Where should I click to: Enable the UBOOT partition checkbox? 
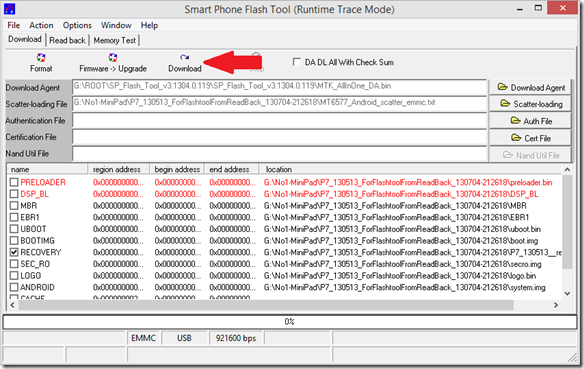(x=14, y=229)
